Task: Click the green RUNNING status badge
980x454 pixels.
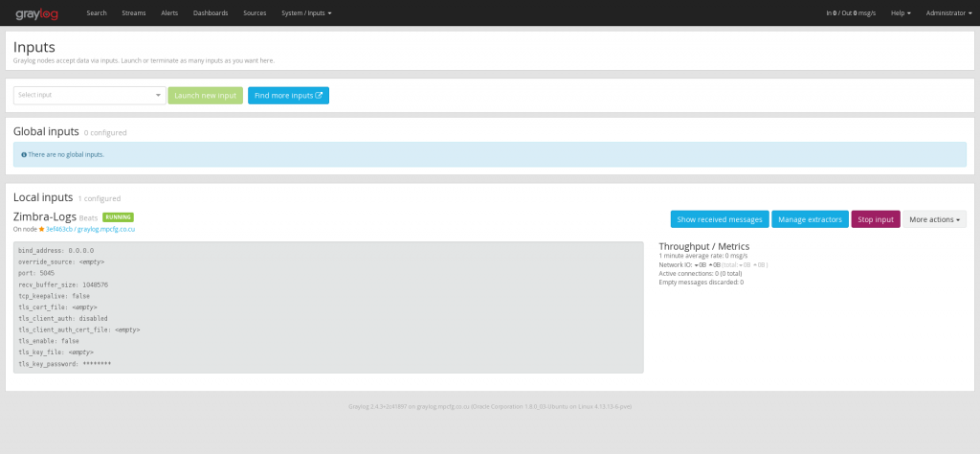Action: point(118,217)
